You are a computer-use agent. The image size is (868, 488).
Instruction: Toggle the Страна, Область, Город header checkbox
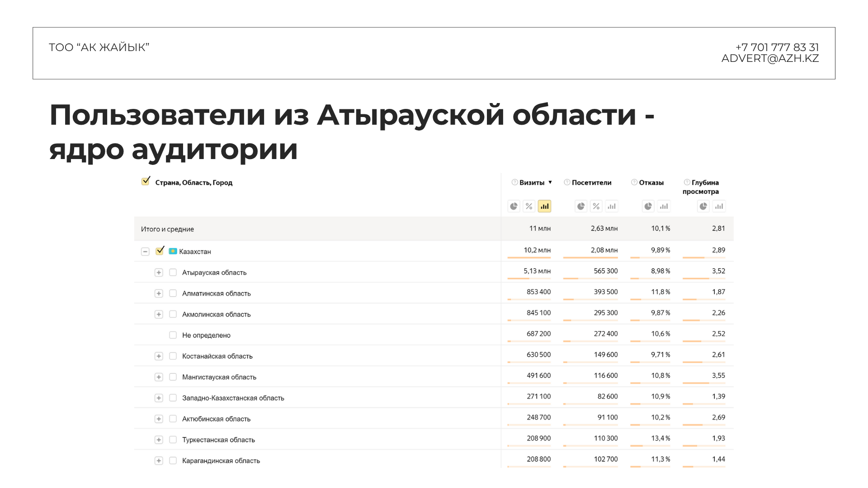point(146,182)
